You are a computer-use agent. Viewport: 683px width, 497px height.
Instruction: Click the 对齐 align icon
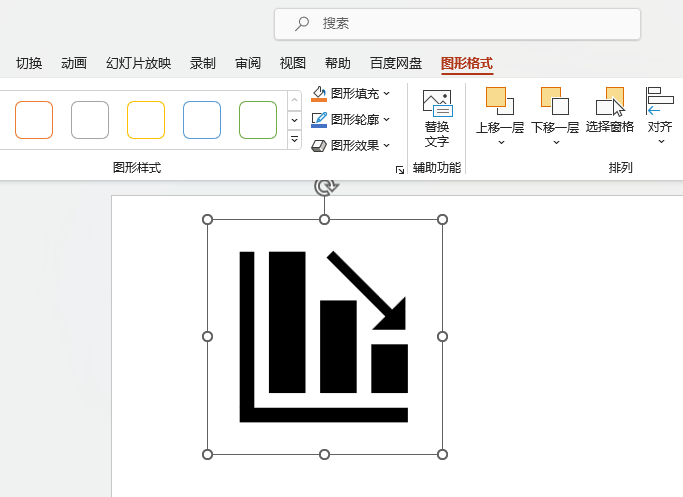(659, 101)
